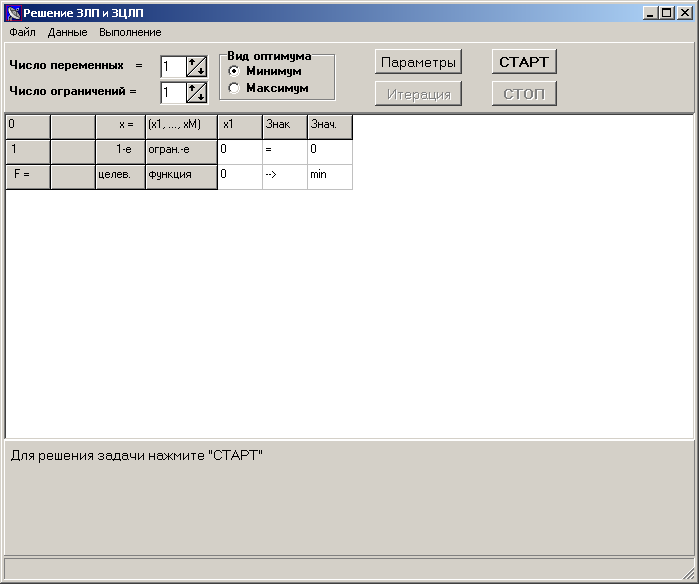This screenshot has height=584, width=699.
Task: Click the Итерация button
Action: tap(418, 94)
